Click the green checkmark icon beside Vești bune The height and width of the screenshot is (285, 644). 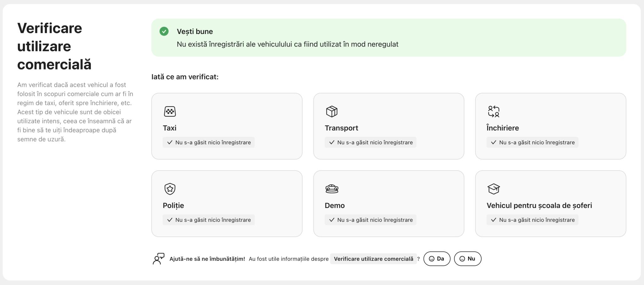(x=164, y=31)
